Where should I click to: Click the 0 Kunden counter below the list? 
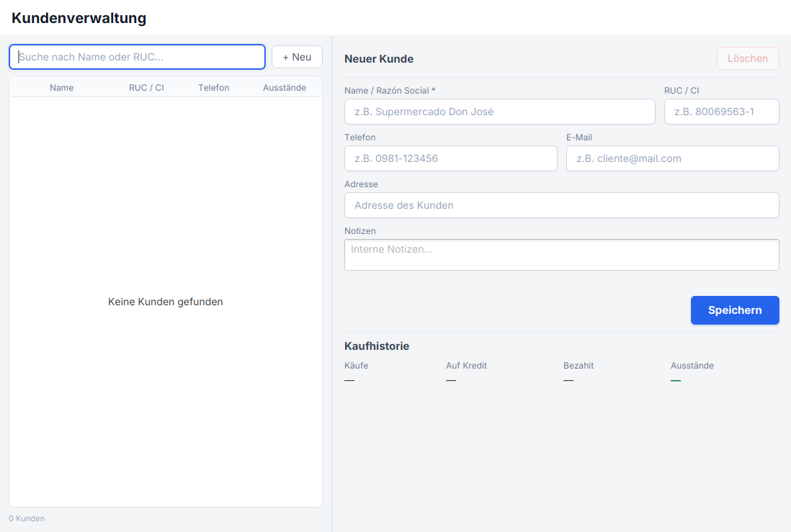tap(27, 518)
